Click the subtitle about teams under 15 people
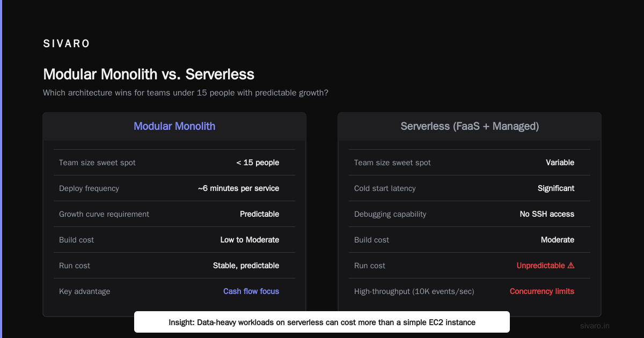 186,93
